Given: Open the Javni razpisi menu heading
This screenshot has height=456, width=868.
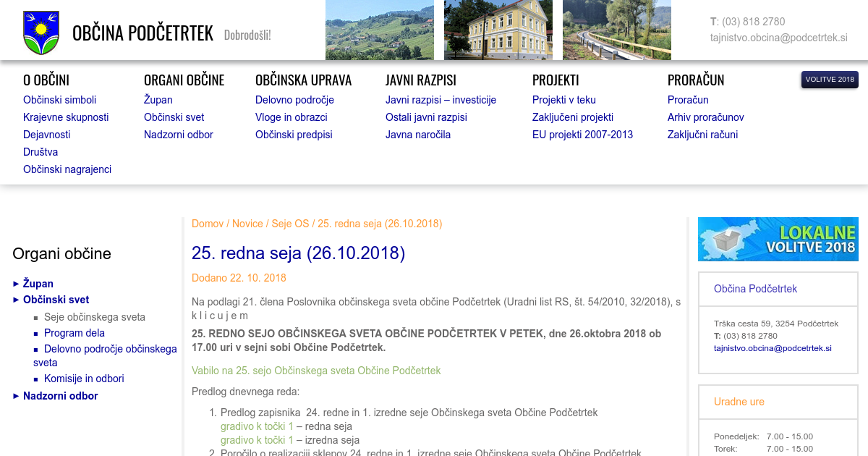Looking at the screenshot, I should pyautogui.click(x=420, y=80).
